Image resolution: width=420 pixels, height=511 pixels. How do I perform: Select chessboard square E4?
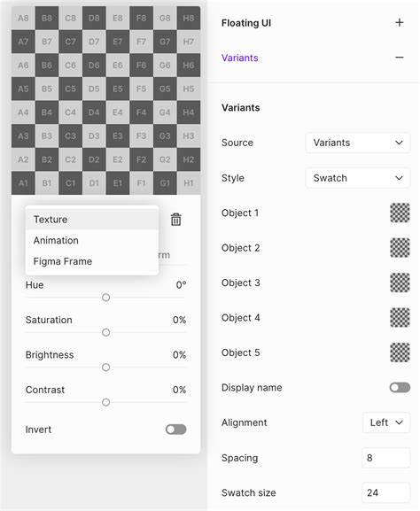(117, 112)
